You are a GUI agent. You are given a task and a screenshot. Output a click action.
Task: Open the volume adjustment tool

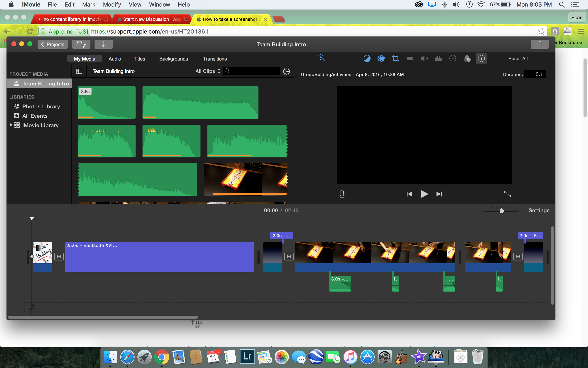click(x=424, y=59)
